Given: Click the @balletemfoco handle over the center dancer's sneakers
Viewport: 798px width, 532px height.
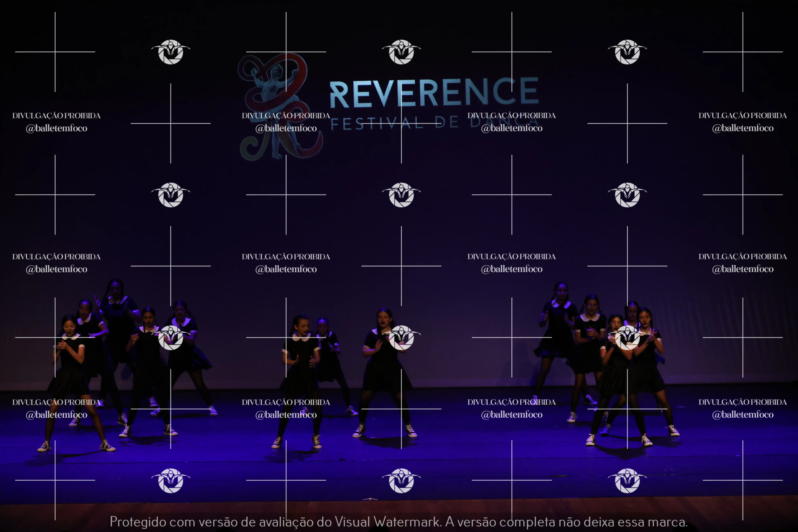Looking at the screenshot, I should [x=286, y=415].
